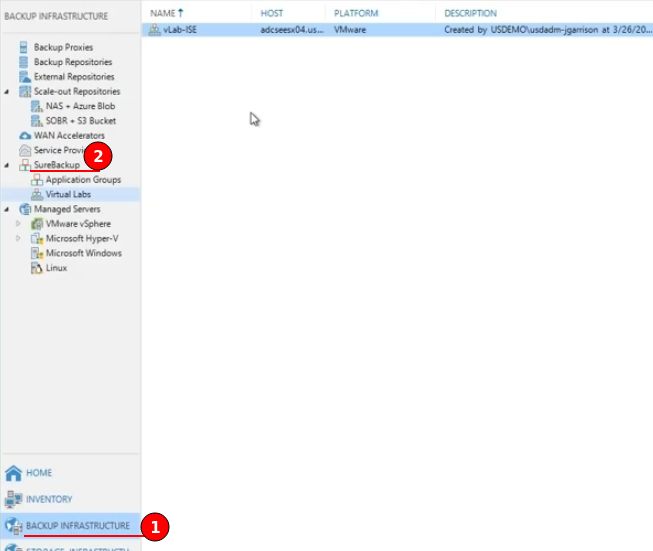The width and height of the screenshot is (653, 551).
Task: Click the SOBR + S3 Bucket icon
Action: click(x=37, y=121)
